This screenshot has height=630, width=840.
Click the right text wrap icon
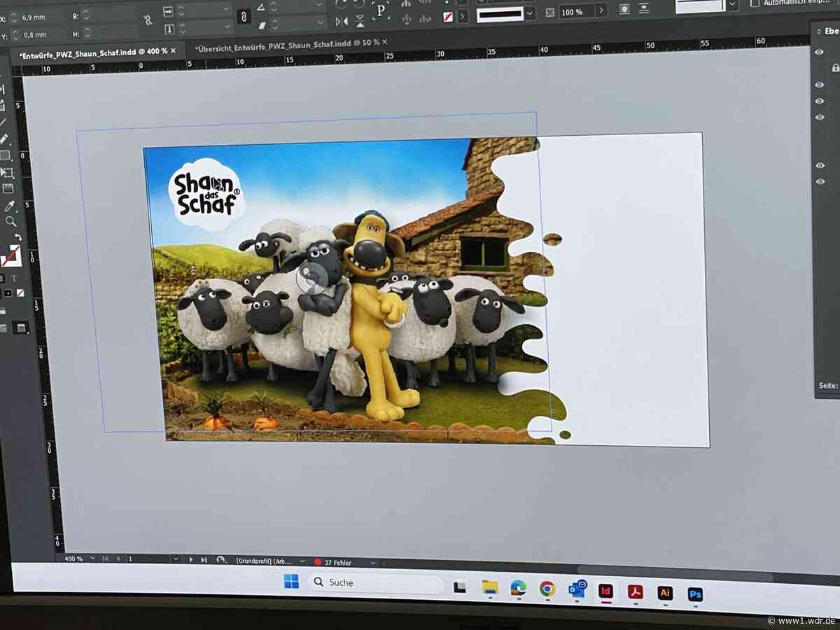(645, 9)
